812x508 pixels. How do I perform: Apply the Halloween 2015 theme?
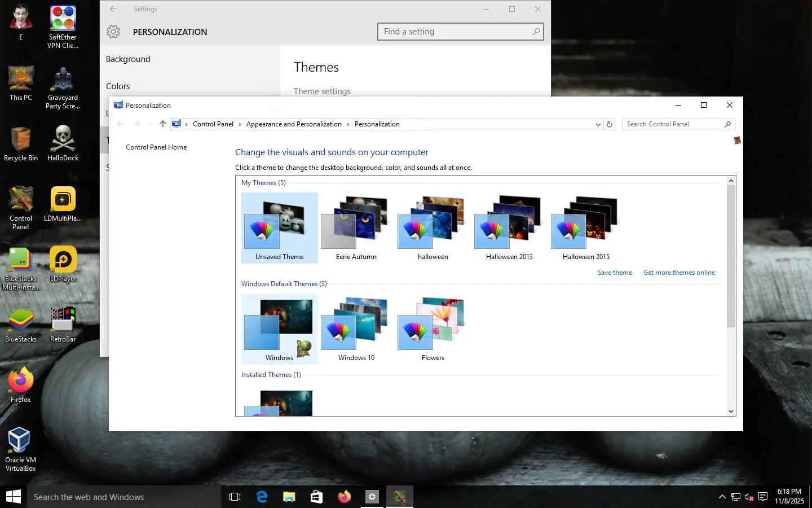[x=586, y=228]
